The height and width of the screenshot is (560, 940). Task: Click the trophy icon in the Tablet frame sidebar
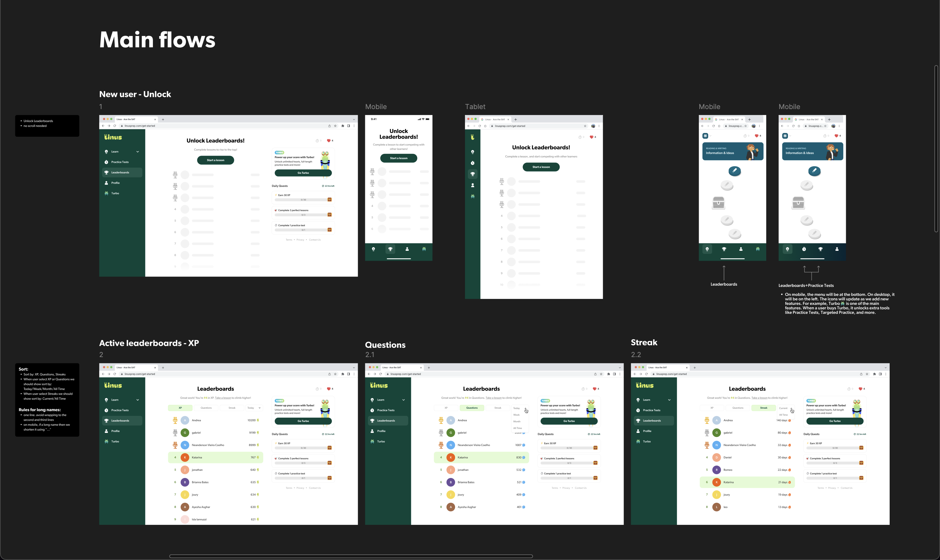pyautogui.click(x=472, y=174)
